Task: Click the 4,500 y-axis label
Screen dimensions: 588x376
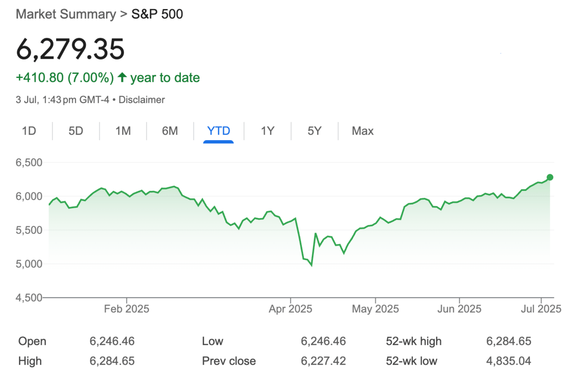Action: coord(29,297)
